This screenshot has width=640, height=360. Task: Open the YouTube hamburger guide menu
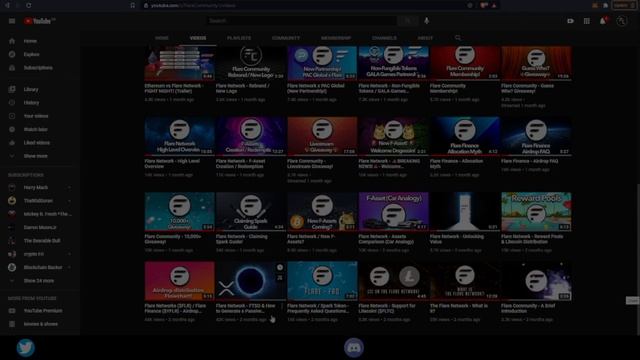click(x=12, y=21)
